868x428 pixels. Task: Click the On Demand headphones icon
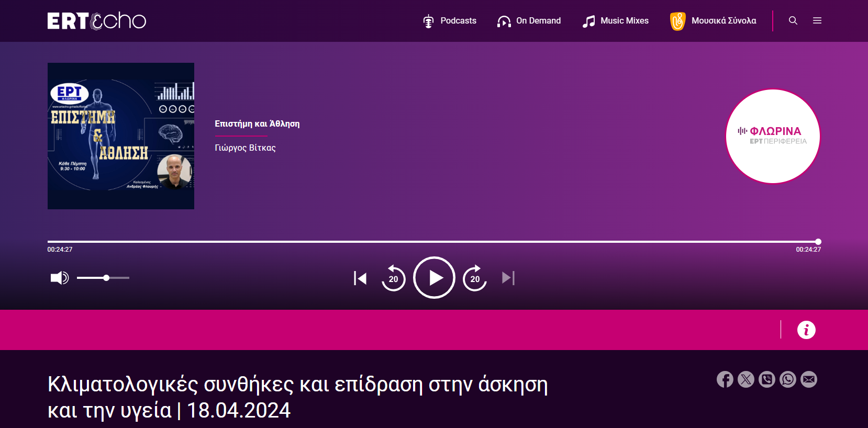pos(504,21)
